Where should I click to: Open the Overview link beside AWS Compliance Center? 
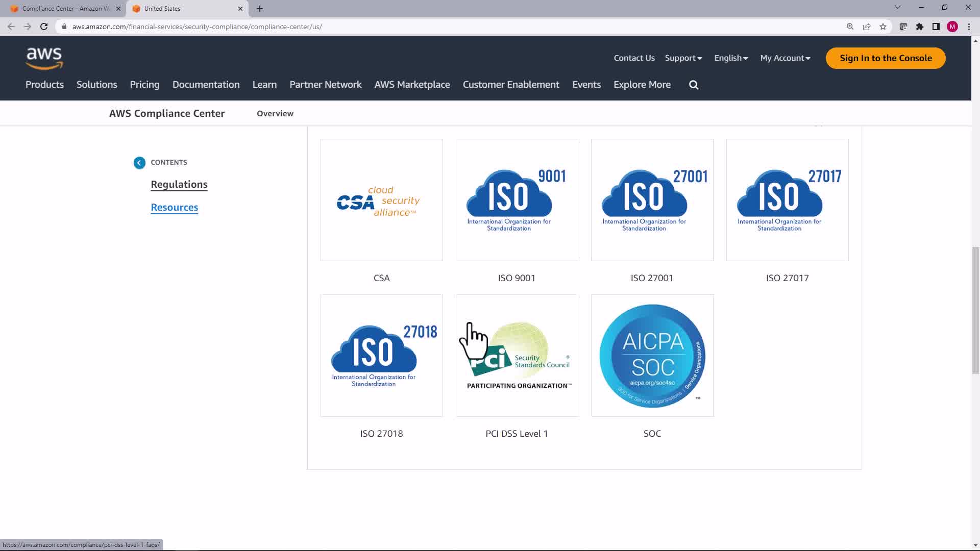tap(275, 114)
